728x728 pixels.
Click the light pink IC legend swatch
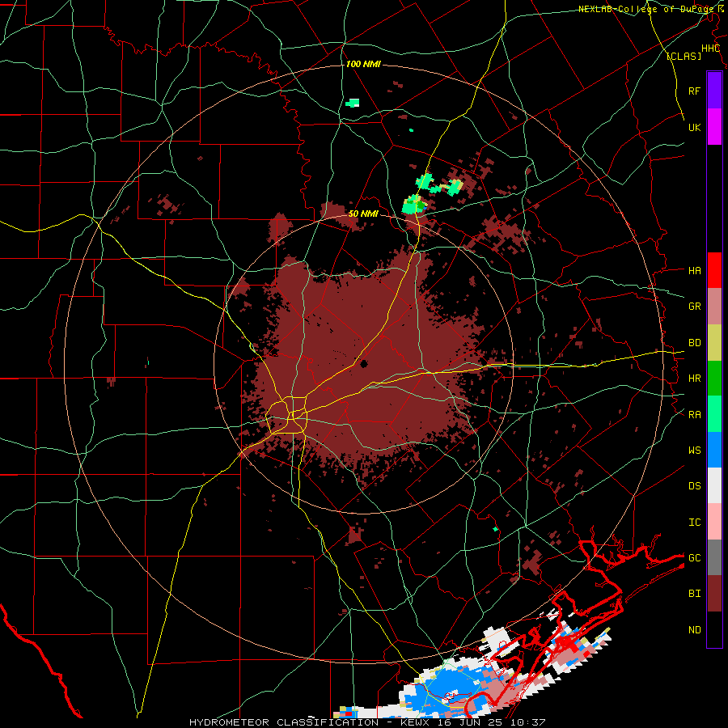click(714, 522)
